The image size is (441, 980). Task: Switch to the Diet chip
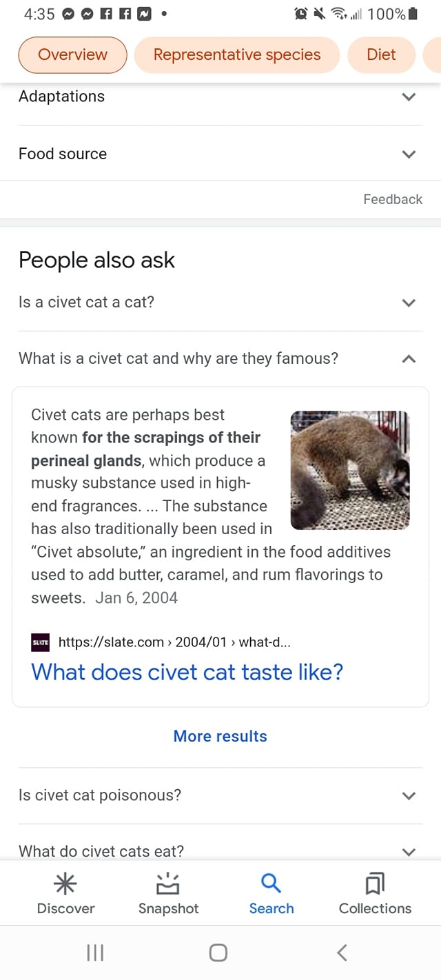point(382,54)
